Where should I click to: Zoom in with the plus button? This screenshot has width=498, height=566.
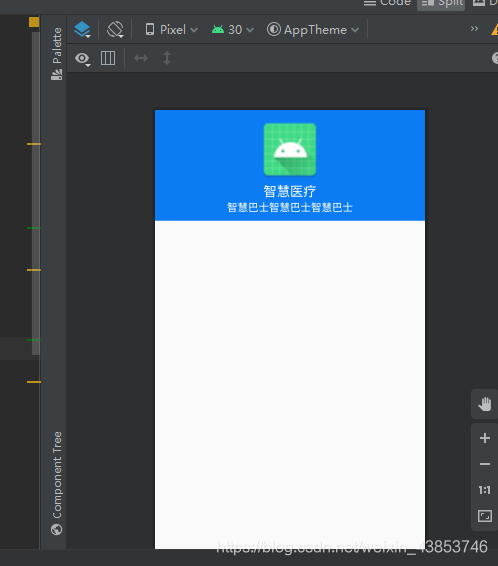click(485, 438)
